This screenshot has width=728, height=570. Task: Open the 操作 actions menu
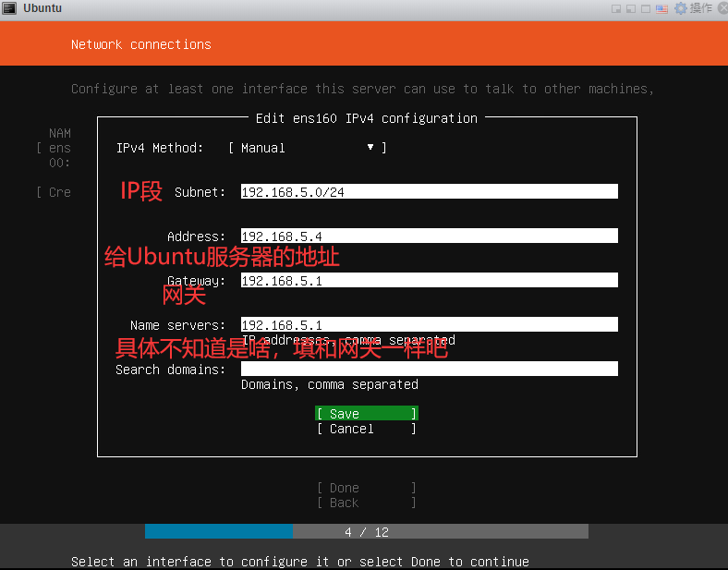[x=700, y=8]
